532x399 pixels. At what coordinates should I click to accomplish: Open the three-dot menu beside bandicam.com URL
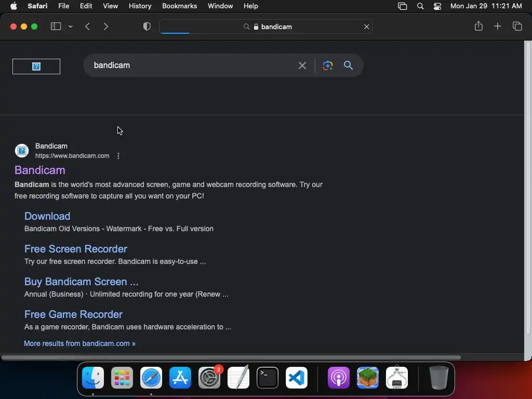[118, 156]
